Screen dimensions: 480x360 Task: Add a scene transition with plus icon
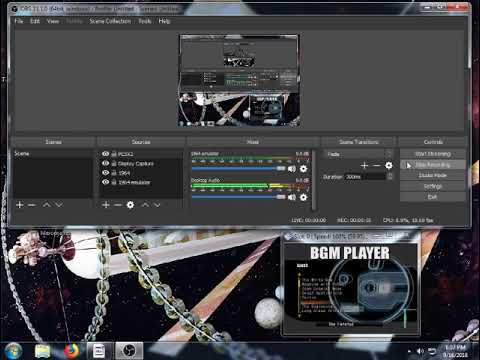click(x=364, y=165)
